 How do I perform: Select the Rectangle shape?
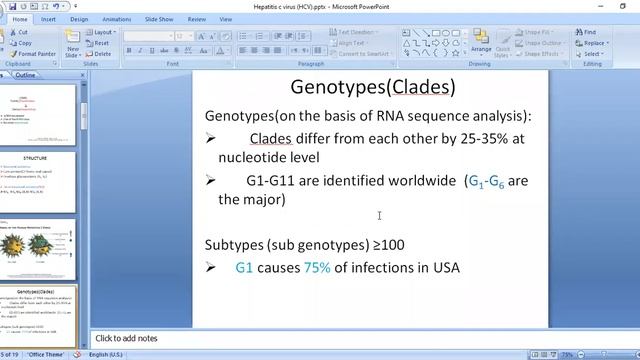coord(436,33)
